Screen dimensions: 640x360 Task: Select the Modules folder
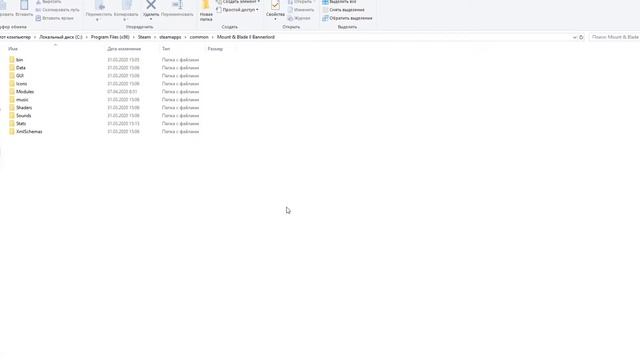coord(21,92)
